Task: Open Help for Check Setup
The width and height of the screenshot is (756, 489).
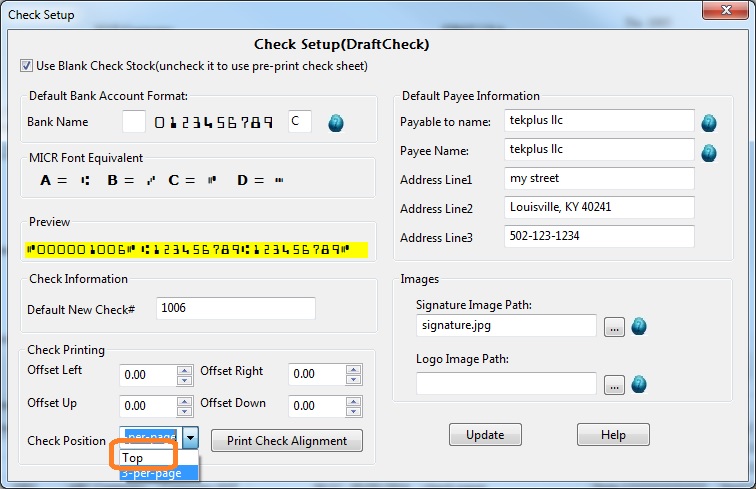Action: click(x=613, y=435)
